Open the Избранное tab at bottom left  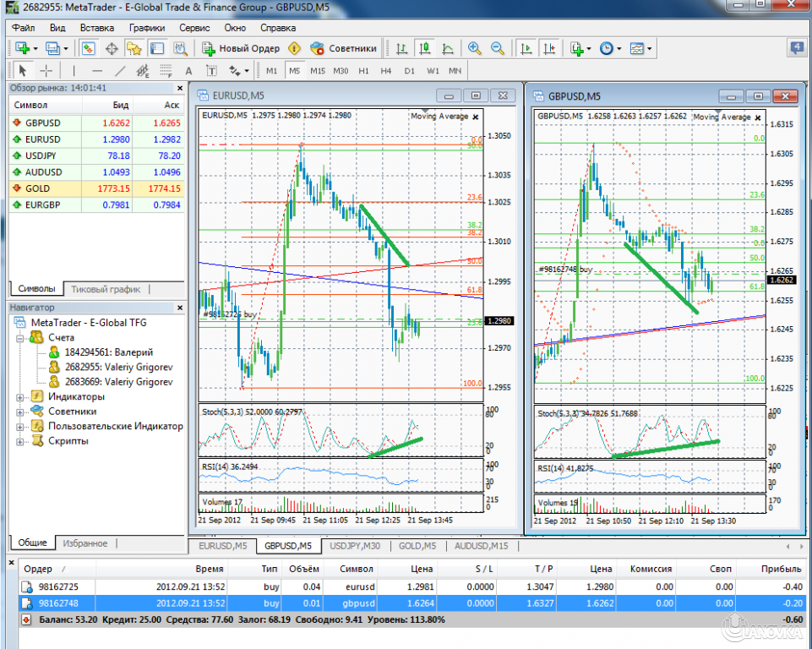point(84,544)
